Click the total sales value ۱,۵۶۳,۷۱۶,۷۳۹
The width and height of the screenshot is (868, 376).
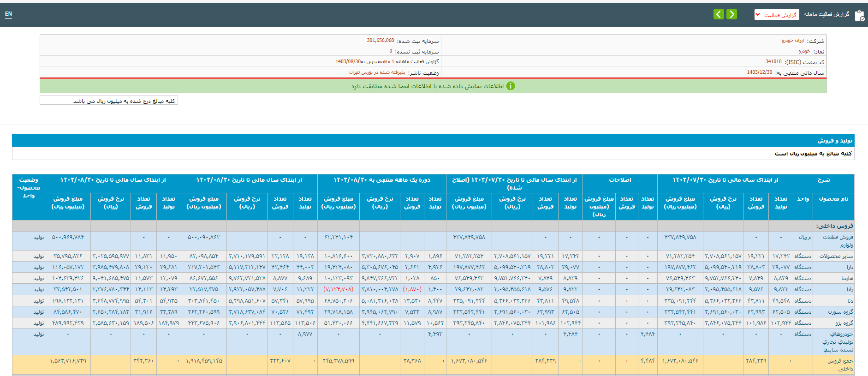pyautogui.click(x=68, y=361)
